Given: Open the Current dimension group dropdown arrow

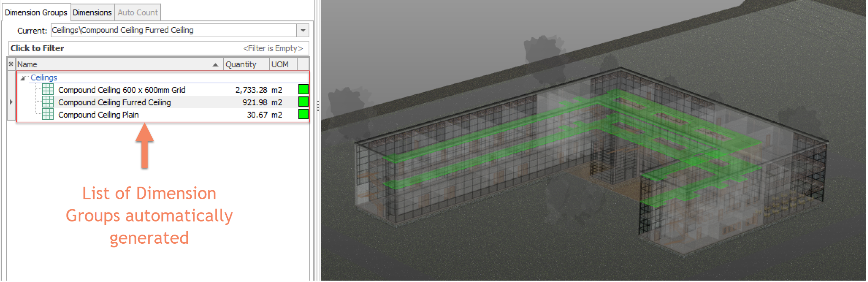Looking at the screenshot, I should pyautogui.click(x=303, y=30).
